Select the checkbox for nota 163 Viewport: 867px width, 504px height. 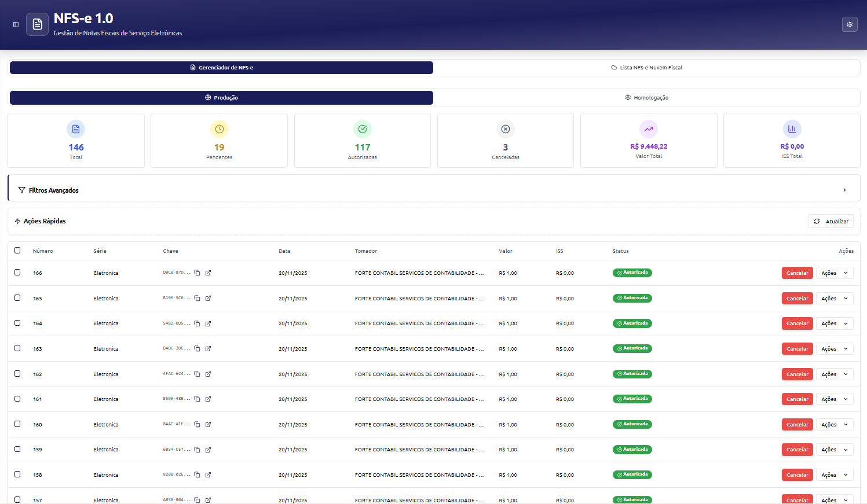point(17,348)
